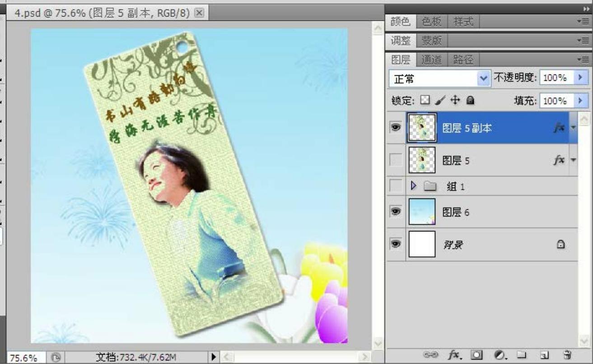593x364 pixels.
Task: Select the 背景 layer thumbnail
Action: point(422,244)
